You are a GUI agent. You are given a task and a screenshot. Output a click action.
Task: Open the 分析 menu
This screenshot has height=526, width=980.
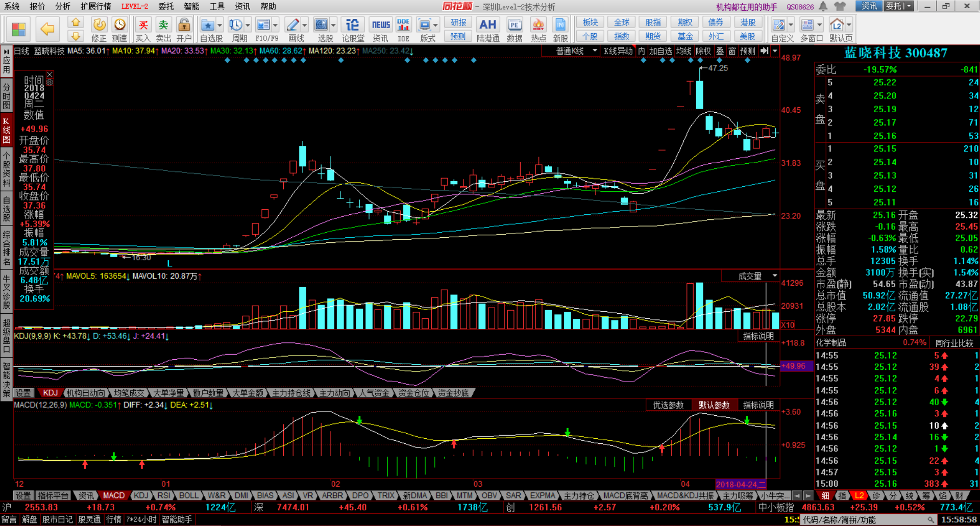[63, 6]
